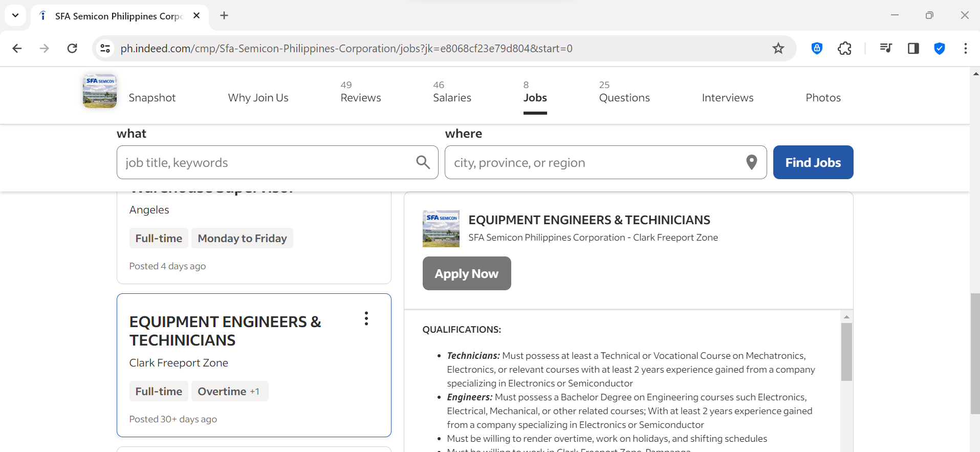980x452 pixels.
Task: Switch to the Reviews tab
Action: point(360,97)
